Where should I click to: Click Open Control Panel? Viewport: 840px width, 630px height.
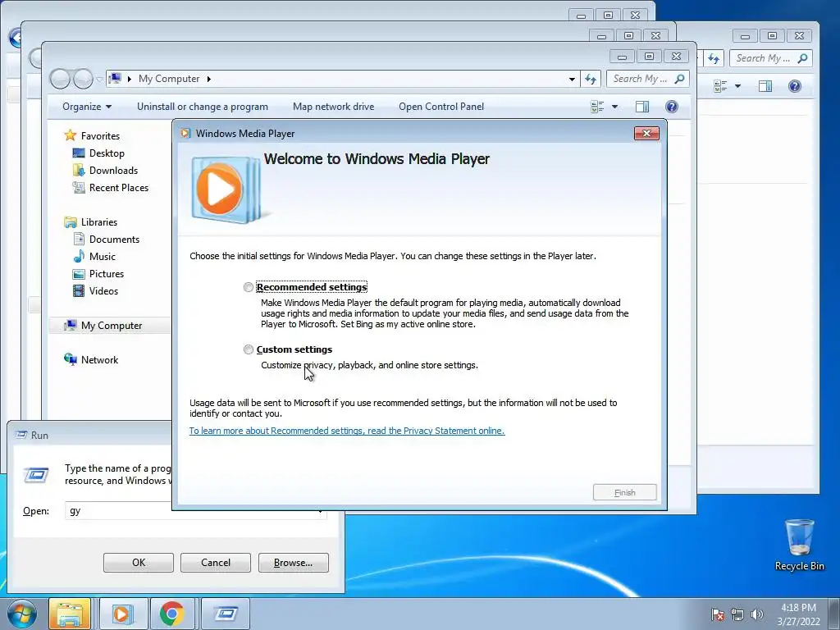(x=441, y=107)
